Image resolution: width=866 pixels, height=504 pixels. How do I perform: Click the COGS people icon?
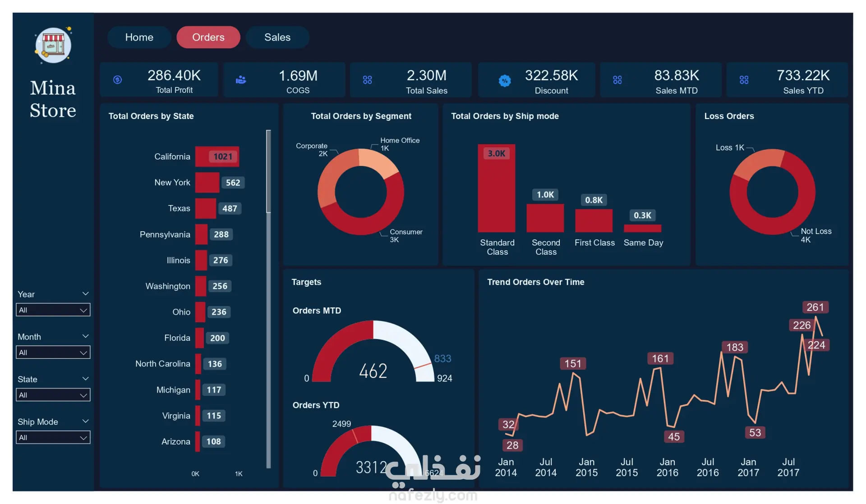(x=241, y=80)
